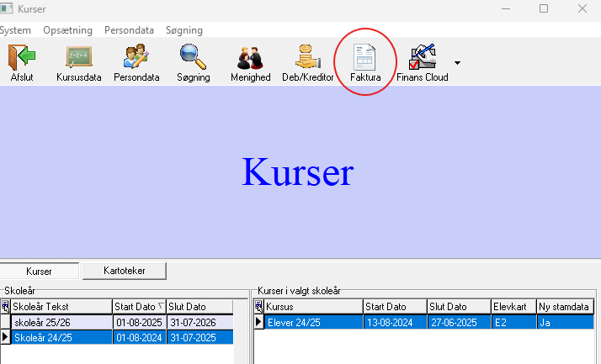Viewport: 601px width, 364px height.
Task: Open the Faktura invoice icon
Action: click(365, 57)
